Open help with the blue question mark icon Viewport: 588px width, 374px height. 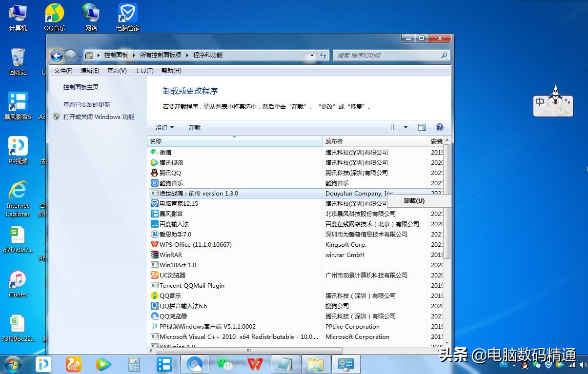click(439, 128)
